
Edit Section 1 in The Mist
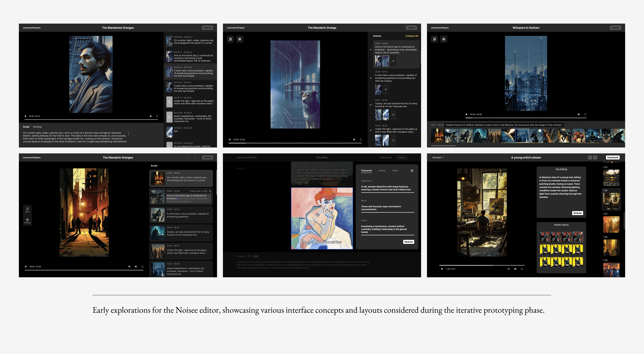[x=256, y=256]
